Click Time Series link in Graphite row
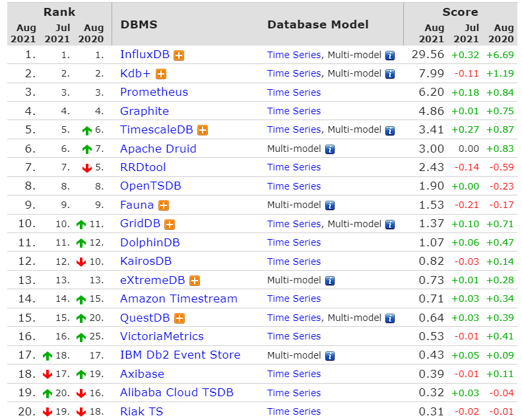Image resolution: width=522 pixels, height=420 pixels. point(294,111)
